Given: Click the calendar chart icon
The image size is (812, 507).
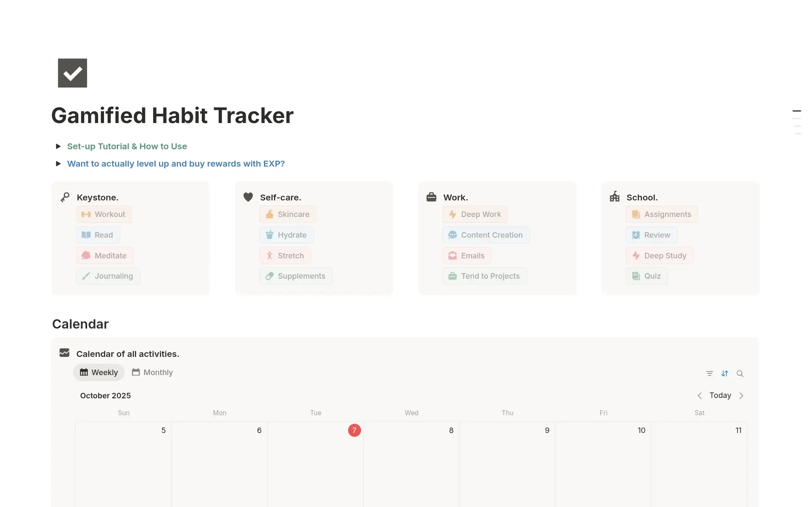Looking at the screenshot, I should pos(64,353).
